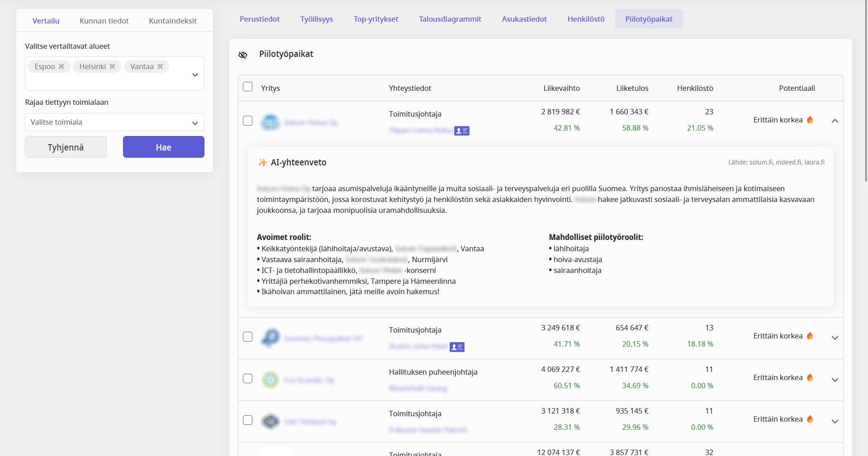The image size is (868, 456).
Task: Collapse the first company row with its chevron
Action: click(835, 121)
